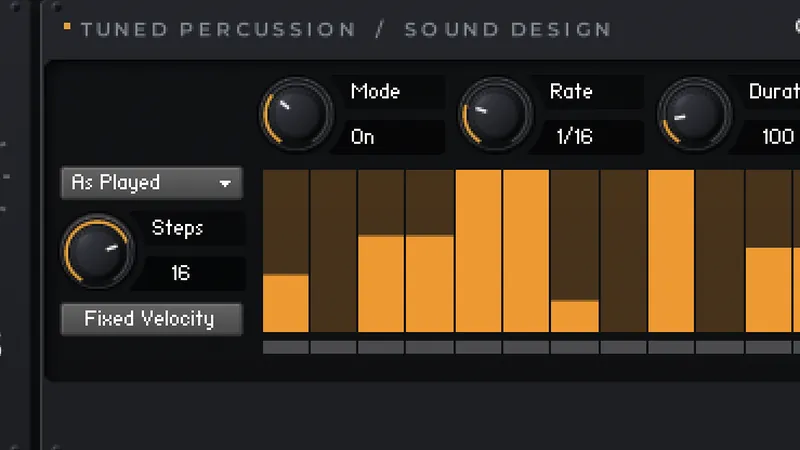Click the fourth step velocity bar

pos(430,251)
